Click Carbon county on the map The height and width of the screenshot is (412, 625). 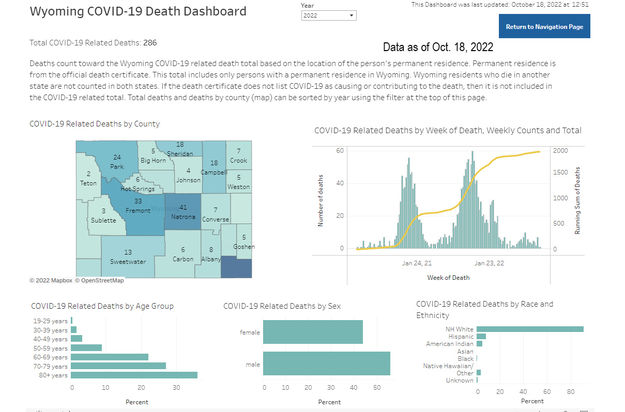point(183,254)
